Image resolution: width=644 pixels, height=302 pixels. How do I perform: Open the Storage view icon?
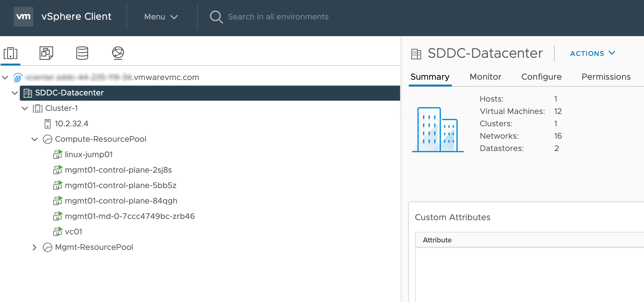coord(82,53)
